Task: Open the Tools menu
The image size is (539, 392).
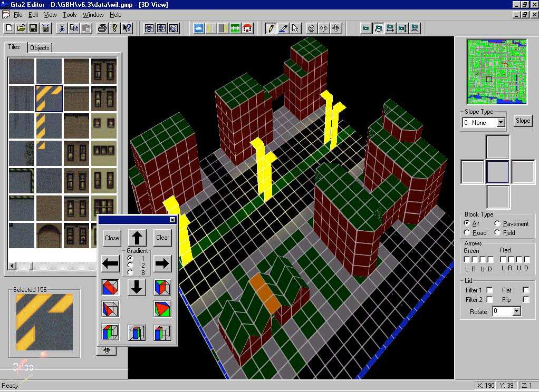Action: pyautogui.click(x=70, y=15)
